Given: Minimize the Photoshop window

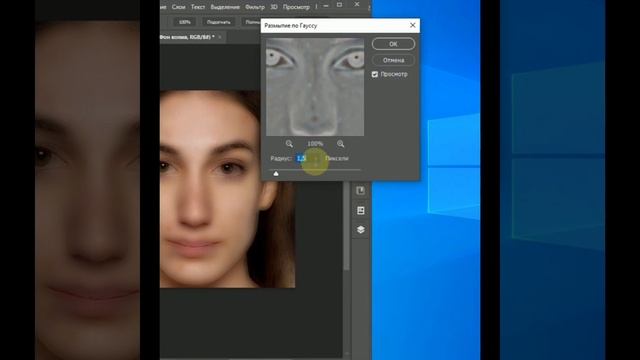Looking at the screenshot, I should pyautogui.click(x=326, y=6).
